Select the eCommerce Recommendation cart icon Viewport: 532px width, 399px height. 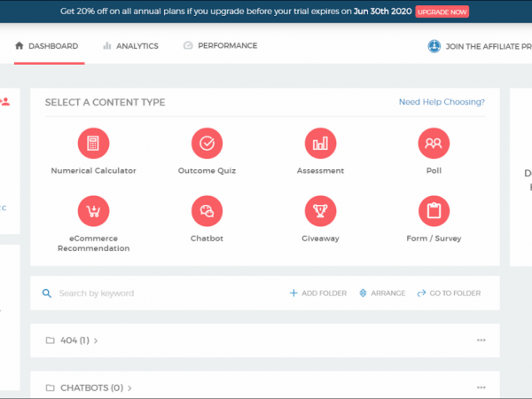[x=93, y=211]
